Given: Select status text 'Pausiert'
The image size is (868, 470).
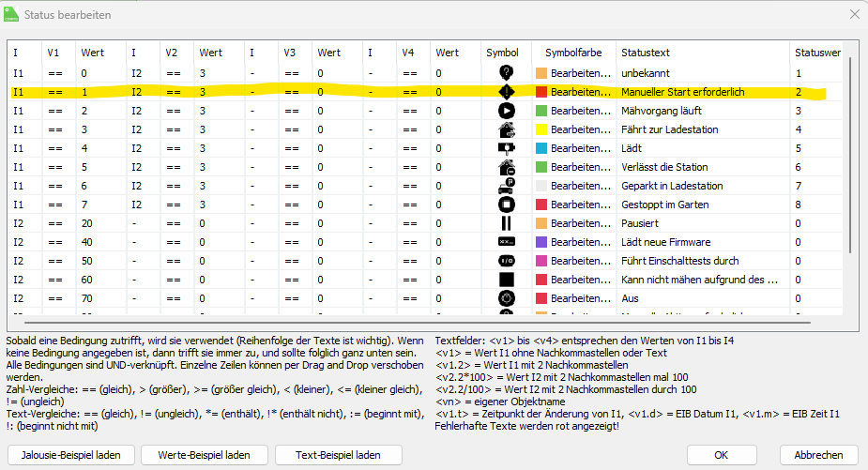Looking at the screenshot, I should (x=640, y=223).
